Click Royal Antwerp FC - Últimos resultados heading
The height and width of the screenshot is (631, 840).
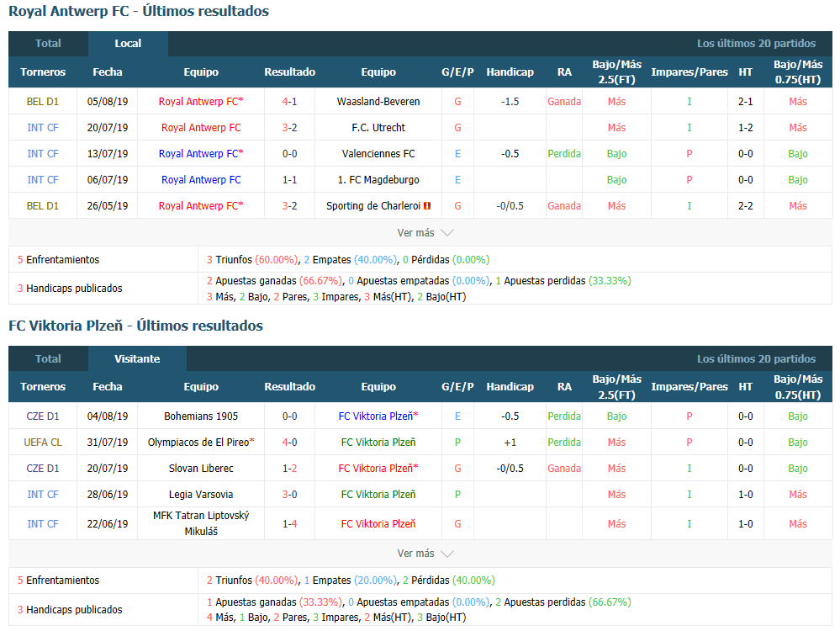coord(139,11)
